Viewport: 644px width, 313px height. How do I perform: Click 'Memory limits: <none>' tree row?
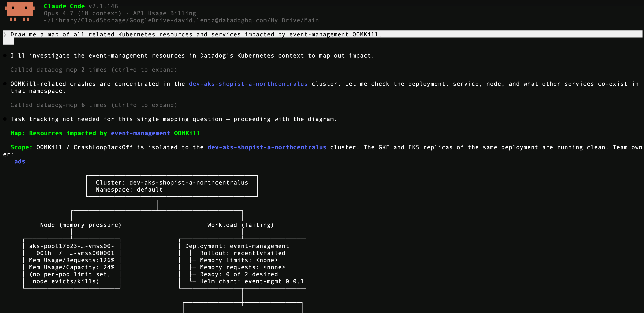(x=239, y=260)
